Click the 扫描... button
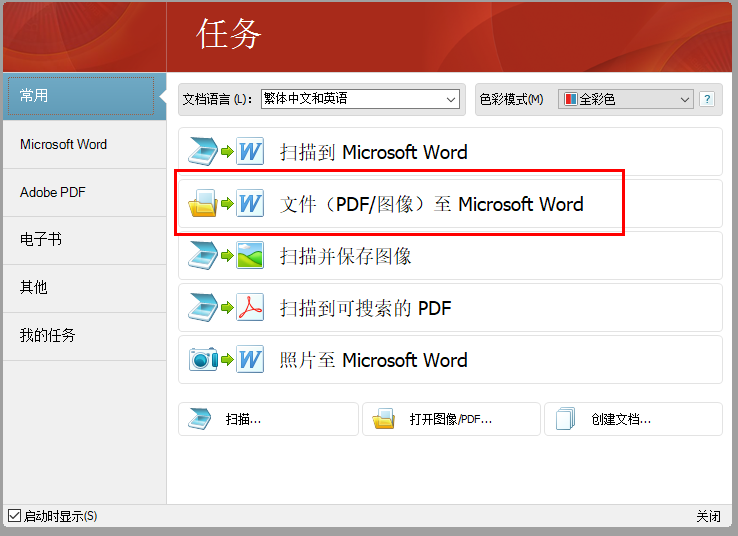738x536 pixels. click(x=268, y=419)
